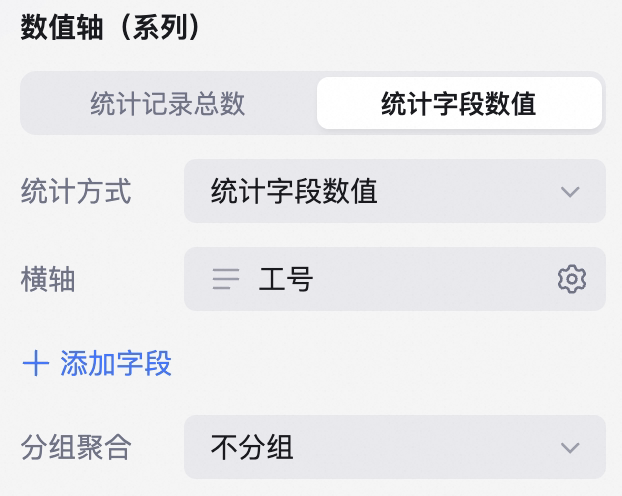Click the 横轴 label
The image size is (622, 496).
click(x=48, y=279)
